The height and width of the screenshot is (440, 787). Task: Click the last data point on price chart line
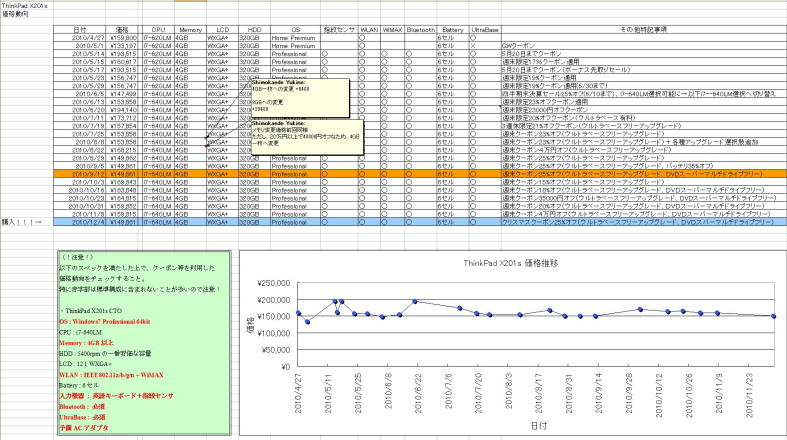tap(773, 316)
